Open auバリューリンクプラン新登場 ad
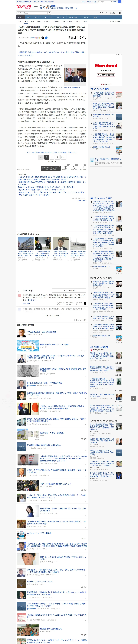 coord(39,533)
